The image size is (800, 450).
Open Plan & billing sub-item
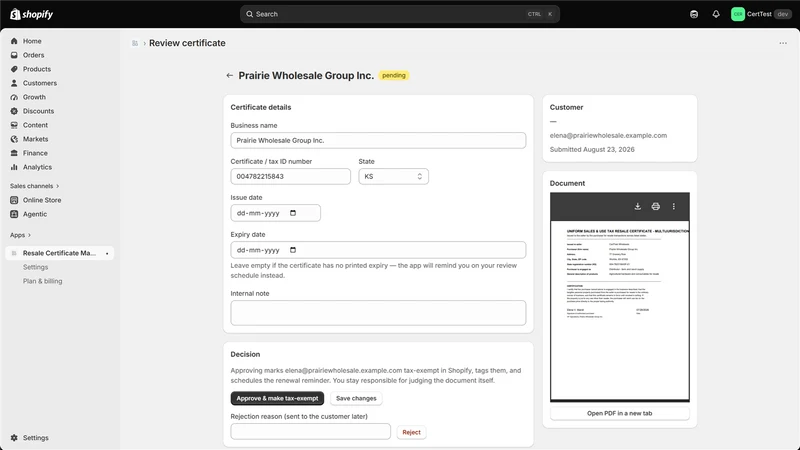point(42,281)
